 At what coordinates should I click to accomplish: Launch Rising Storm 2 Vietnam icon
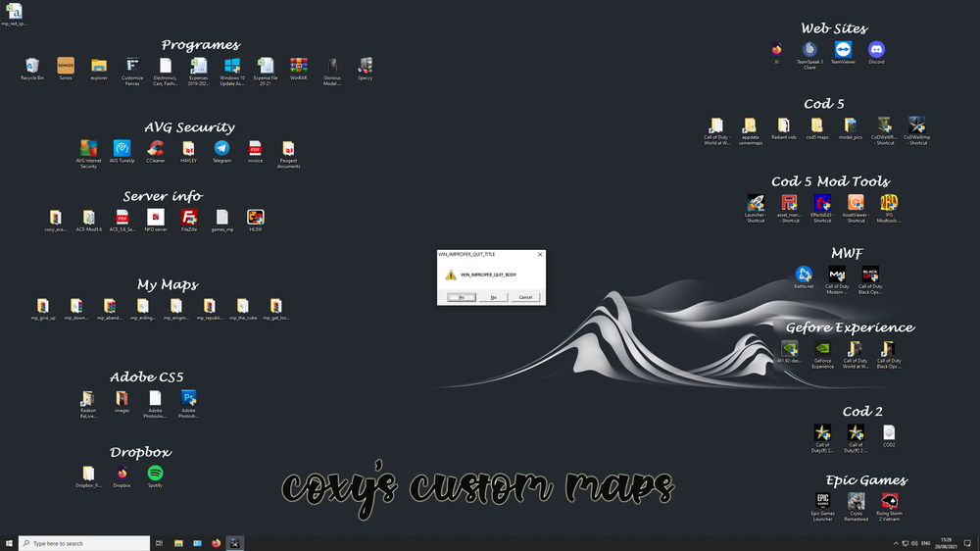pyautogui.click(x=890, y=507)
